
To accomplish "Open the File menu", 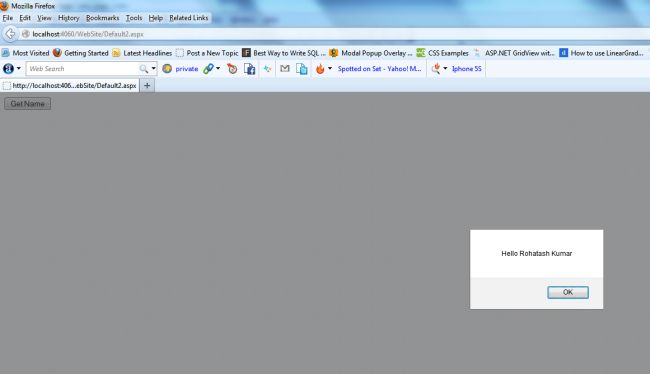I will click(x=7, y=18).
